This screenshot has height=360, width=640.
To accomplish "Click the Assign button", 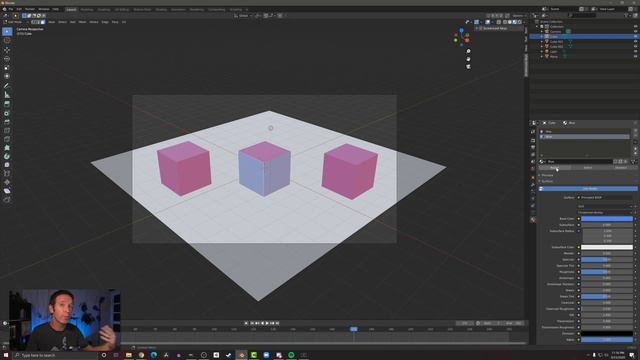I will (x=554, y=168).
